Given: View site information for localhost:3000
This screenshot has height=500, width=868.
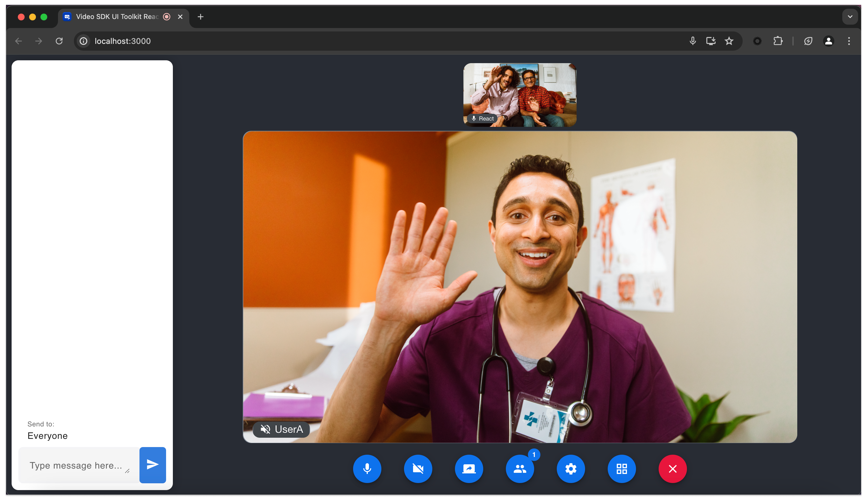Looking at the screenshot, I should 83,41.
